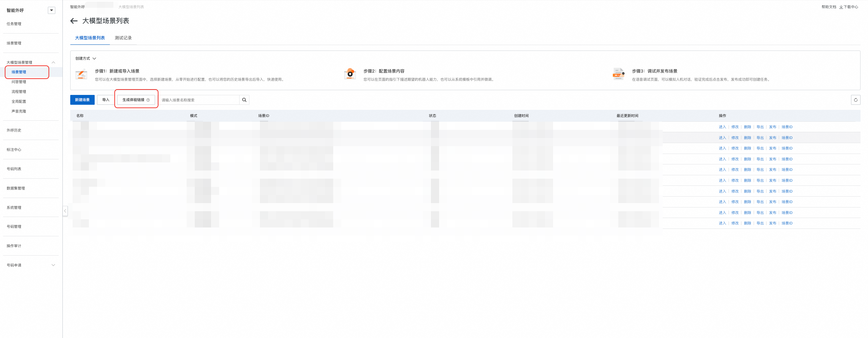Click the 生成体验链接 button

[x=136, y=100]
